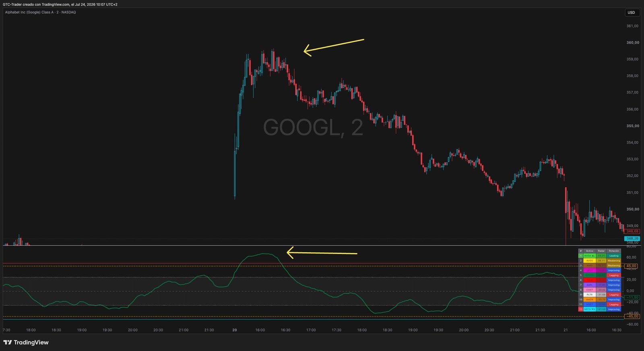
Task: Click the Radar column header
Action: pos(601,251)
